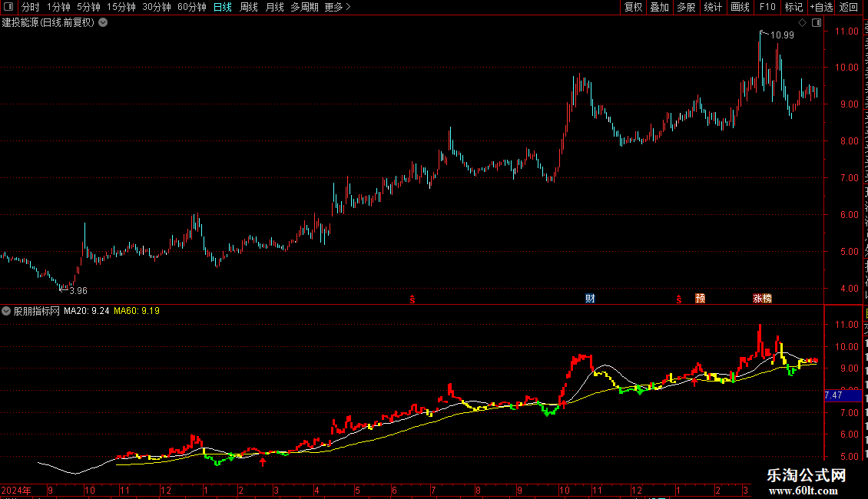Toggle the right info panel icon

point(817,23)
